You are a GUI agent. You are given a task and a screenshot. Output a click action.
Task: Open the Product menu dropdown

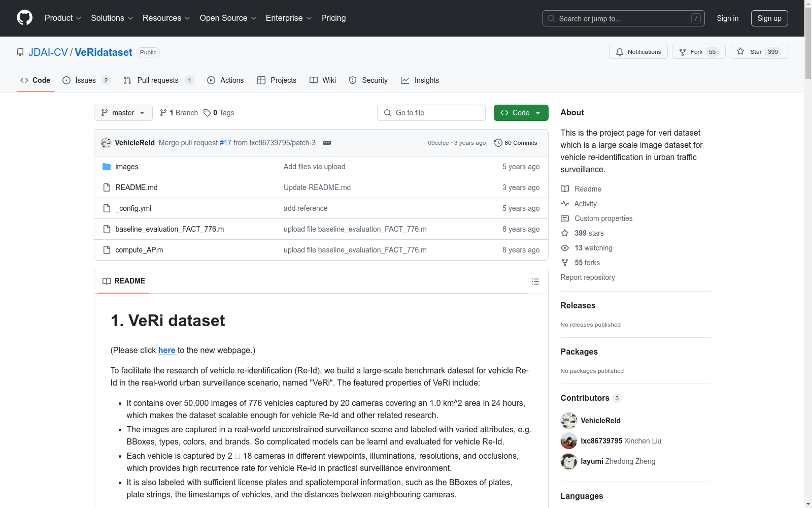point(63,18)
